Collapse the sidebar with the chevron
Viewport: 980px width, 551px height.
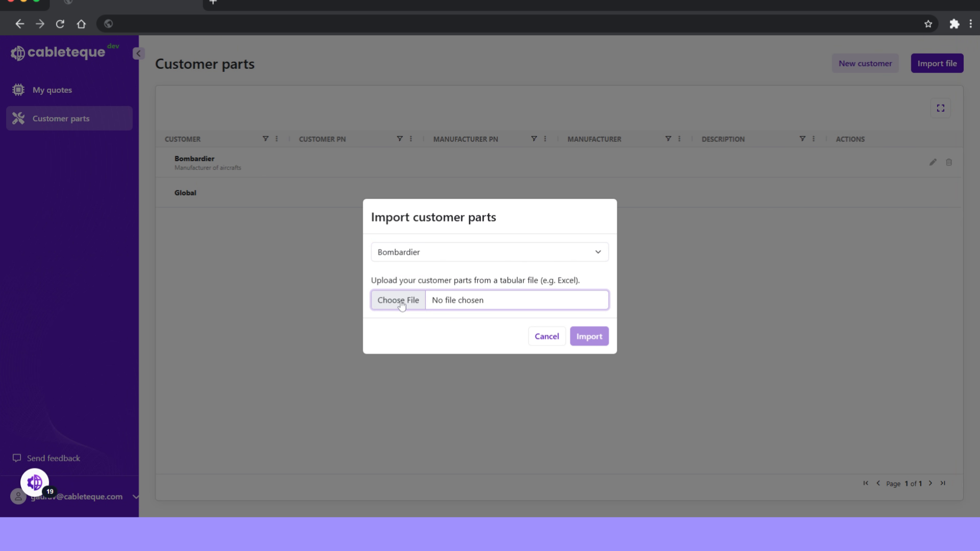pos(138,53)
